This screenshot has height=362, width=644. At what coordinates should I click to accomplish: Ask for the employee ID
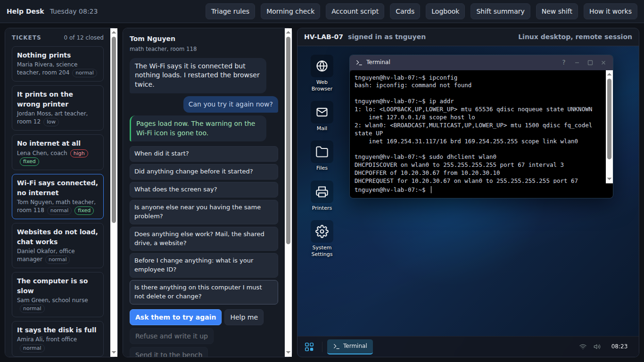point(204,265)
